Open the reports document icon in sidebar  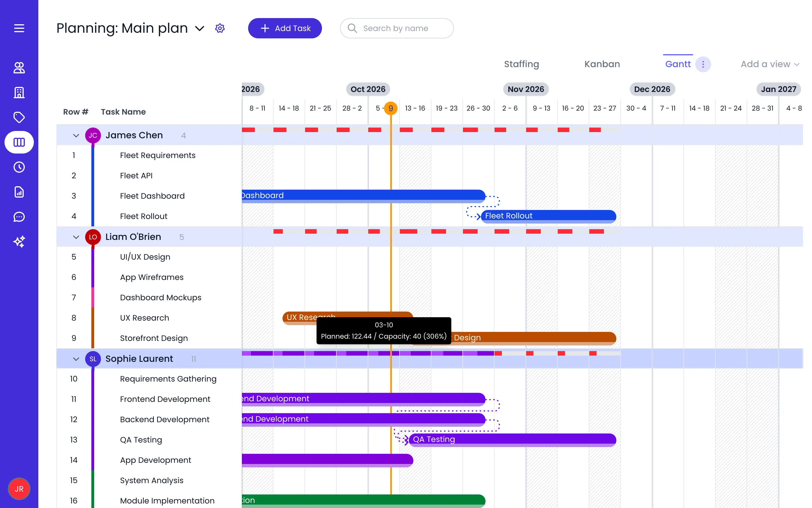click(19, 192)
